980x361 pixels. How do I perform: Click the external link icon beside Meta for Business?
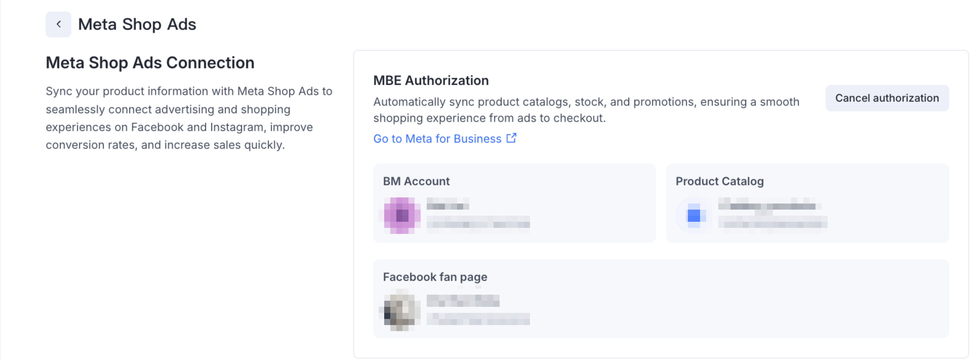click(x=511, y=138)
